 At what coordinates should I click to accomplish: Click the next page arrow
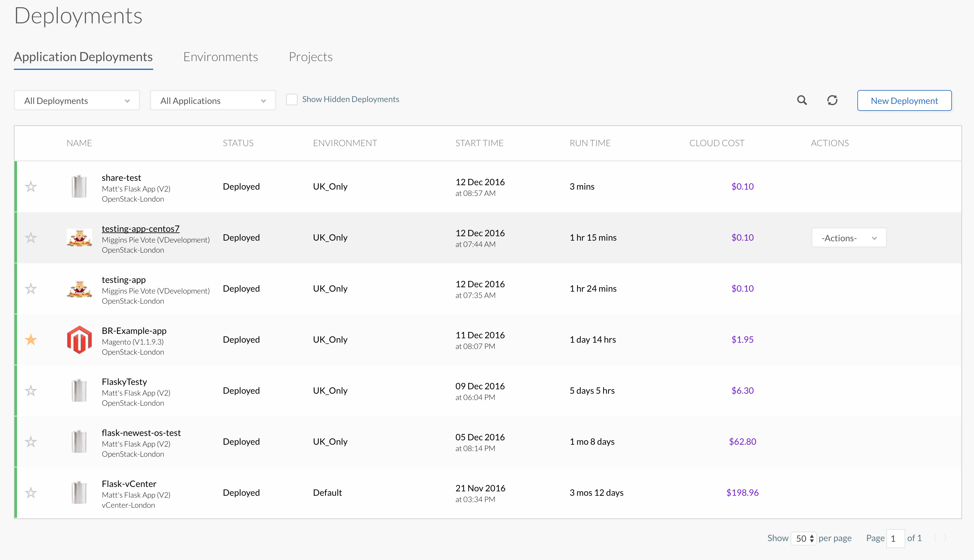click(945, 538)
